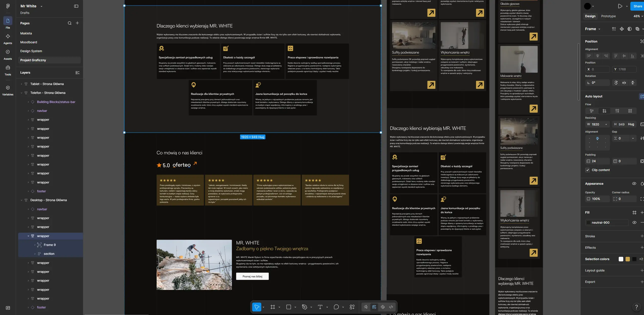Open the Variables sidebar panel
The image size is (644, 315).
pyautogui.click(x=8, y=90)
